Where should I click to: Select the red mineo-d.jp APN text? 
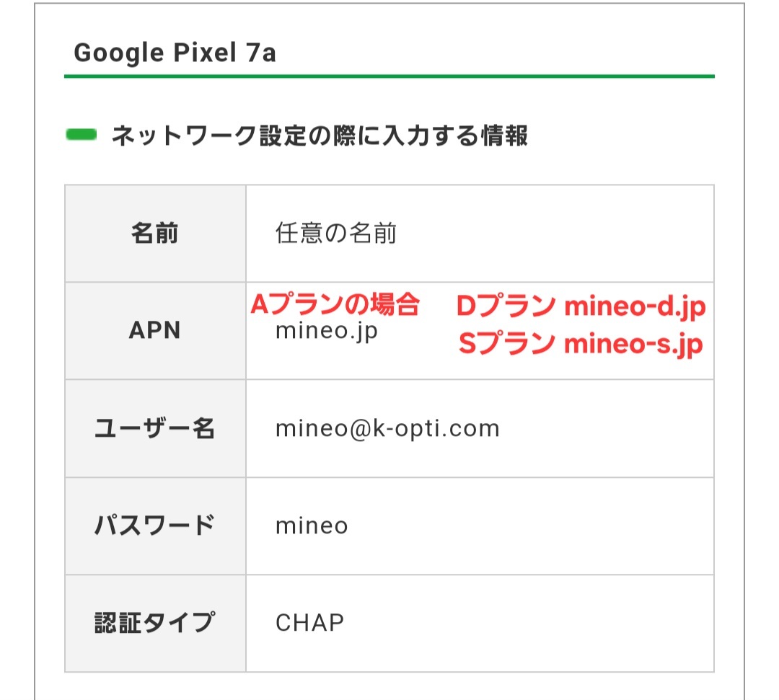[x=634, y=307]
